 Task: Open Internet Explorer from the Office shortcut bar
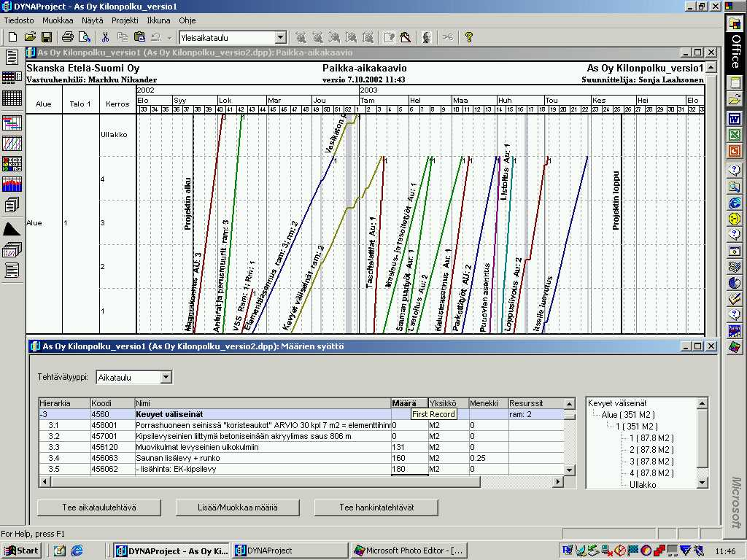tap(735, 203)
